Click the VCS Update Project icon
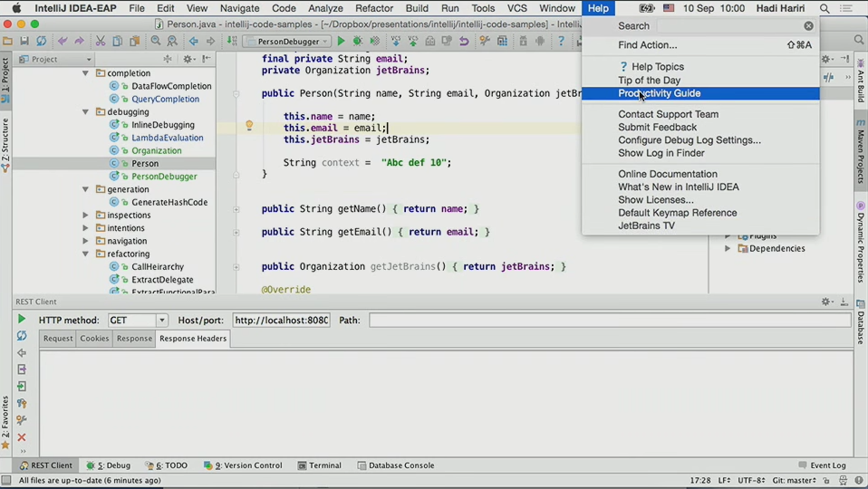868x489 pixels. (396, 41)
